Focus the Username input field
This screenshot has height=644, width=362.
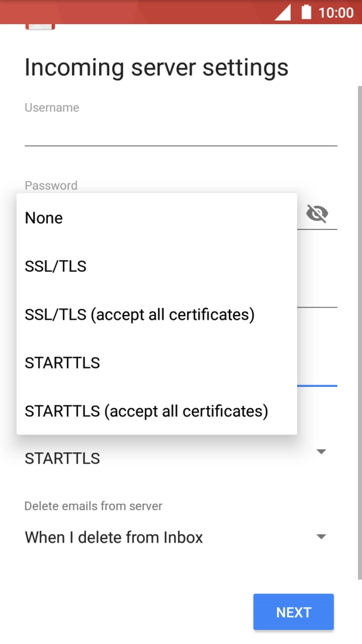click(180, 133)
